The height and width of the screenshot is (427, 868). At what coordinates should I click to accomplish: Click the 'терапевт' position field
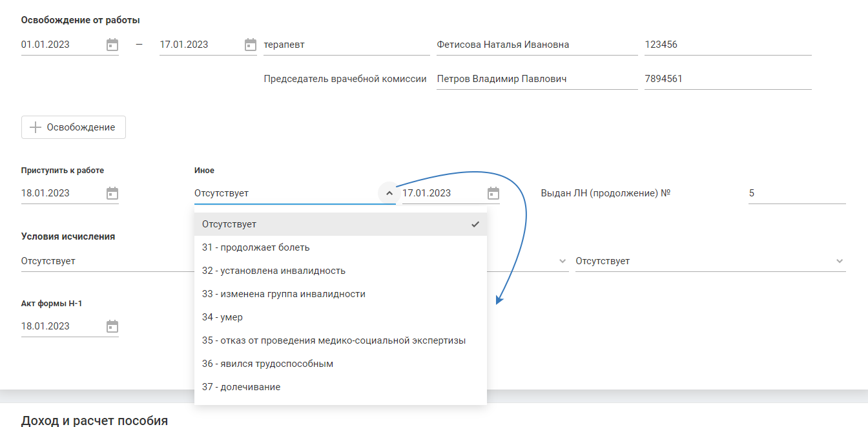[x=346, y=45]
